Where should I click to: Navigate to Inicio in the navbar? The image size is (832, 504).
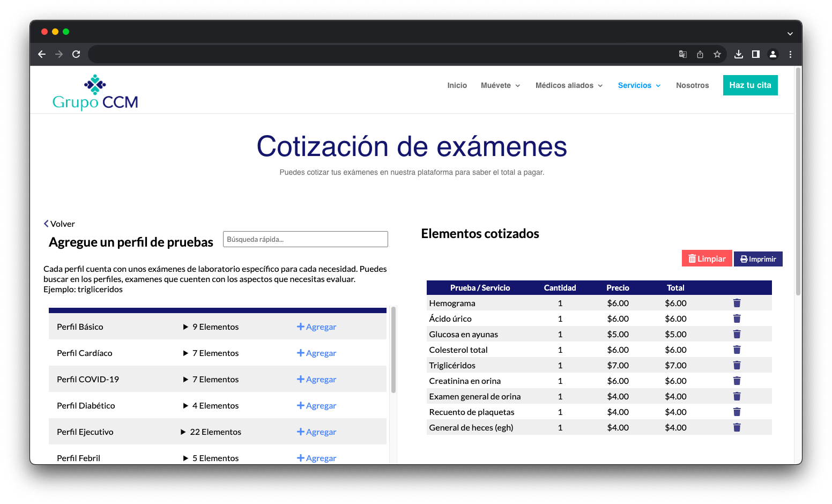(x=457, y=85)
